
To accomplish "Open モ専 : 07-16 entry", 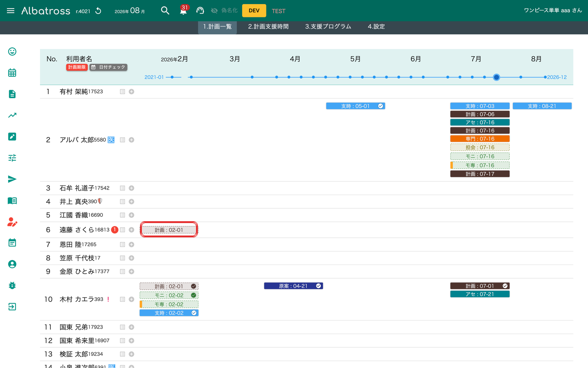I will pyautogui.click(x=480, y=165).
